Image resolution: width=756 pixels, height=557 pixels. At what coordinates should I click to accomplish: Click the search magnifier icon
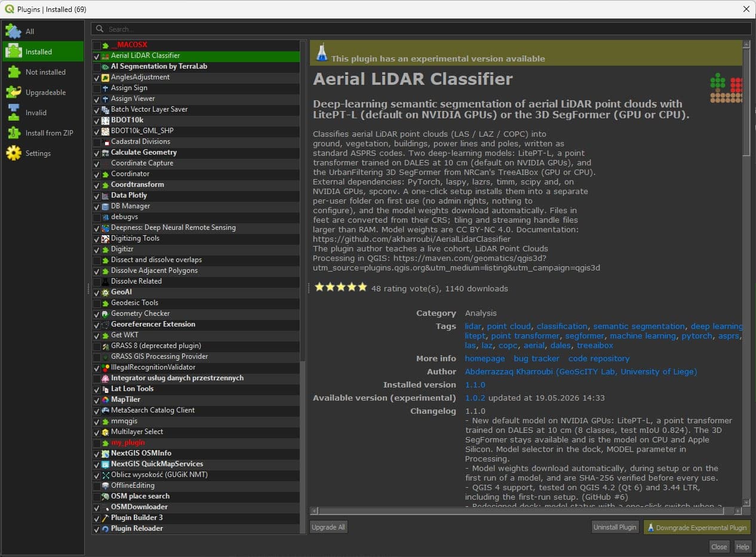pos(100,29)
